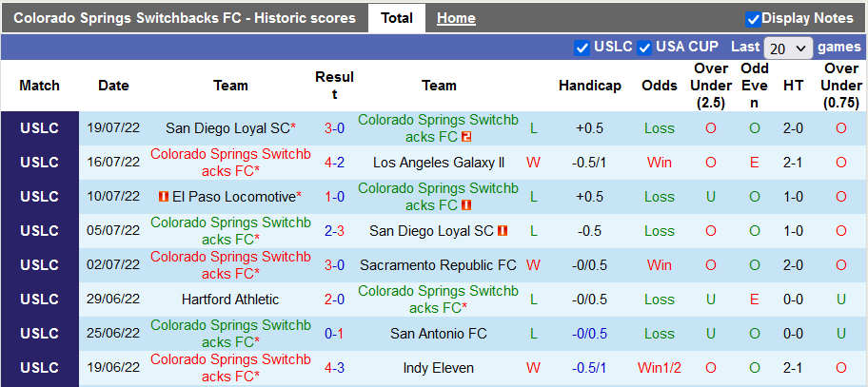Click the Handicap column header
This screenshot has height=387, width=868.
pyautogui.click(x=590, y=86)
